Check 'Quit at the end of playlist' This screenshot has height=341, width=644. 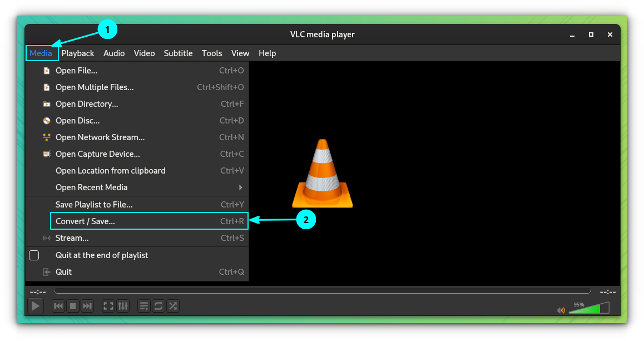34,255
